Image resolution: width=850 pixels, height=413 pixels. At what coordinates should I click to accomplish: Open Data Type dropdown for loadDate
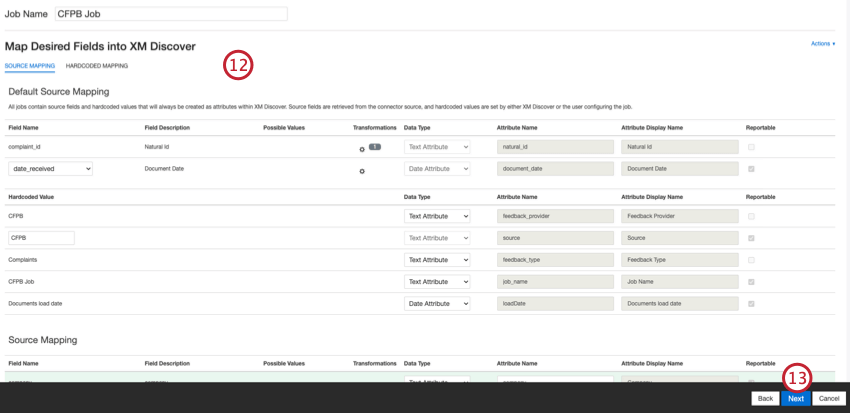437,304
